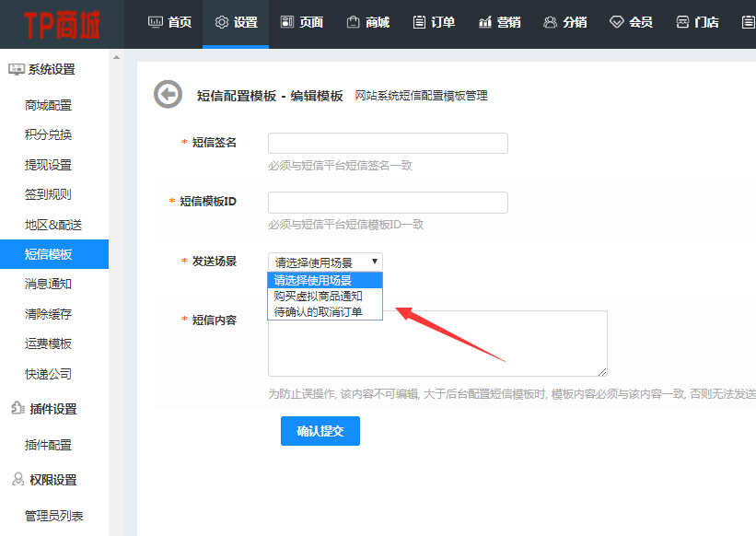Open 商城配置 in the sidebar
This screenshot has width=756, height=536.
tap(48, 105)
